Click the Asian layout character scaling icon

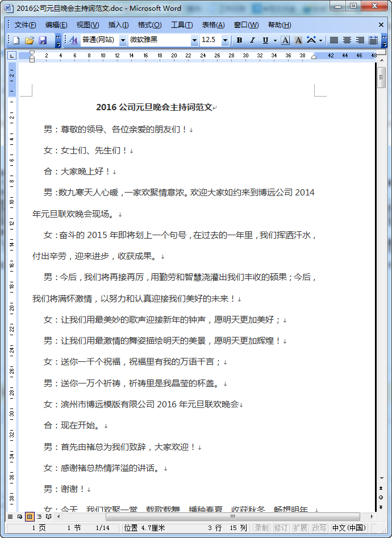(x=311, y=40)
